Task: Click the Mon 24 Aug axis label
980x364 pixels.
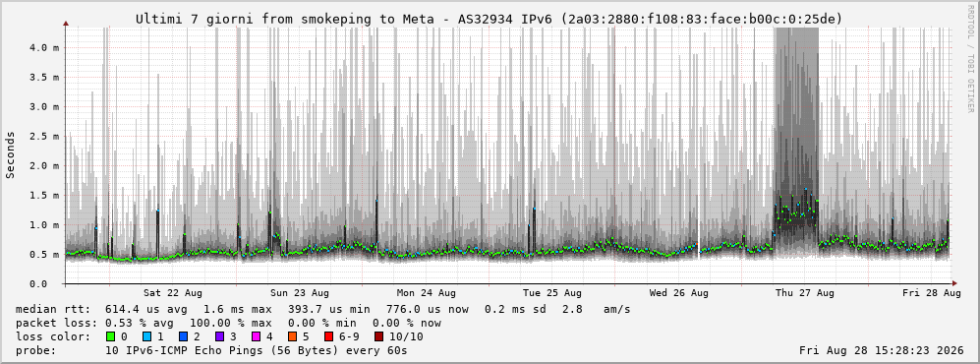Action: click(x=427, y=293)
